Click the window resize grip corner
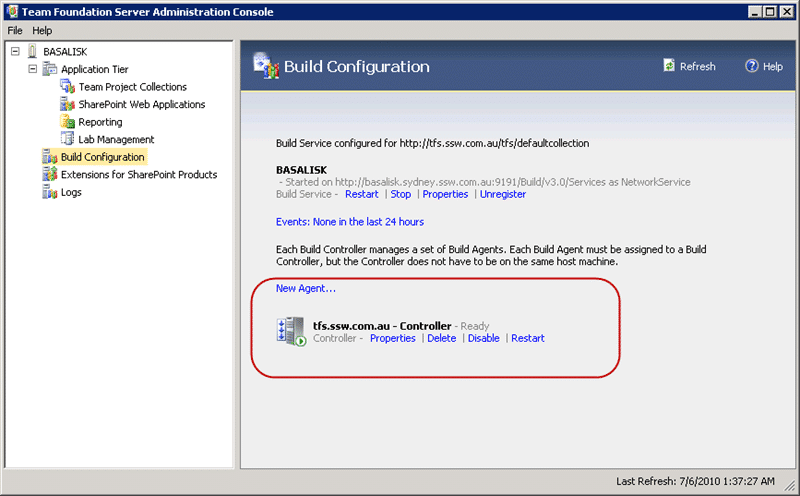 (790, 486)
